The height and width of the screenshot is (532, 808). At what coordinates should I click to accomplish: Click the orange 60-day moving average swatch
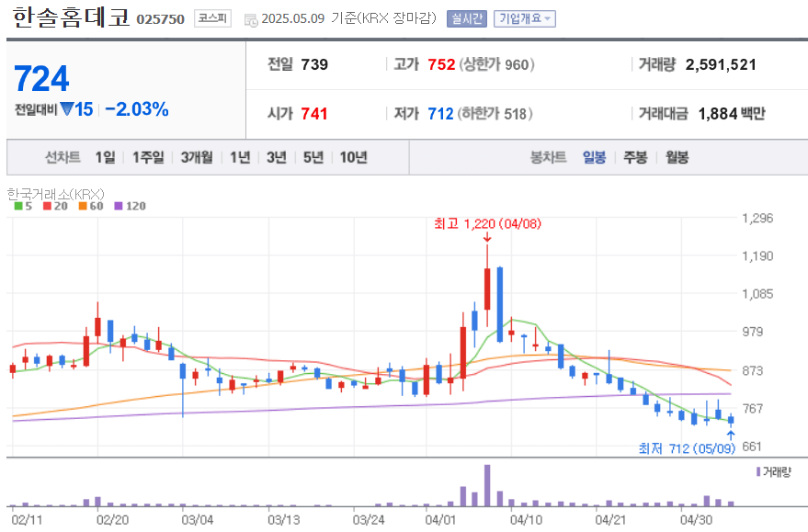[x=83, y=206]
